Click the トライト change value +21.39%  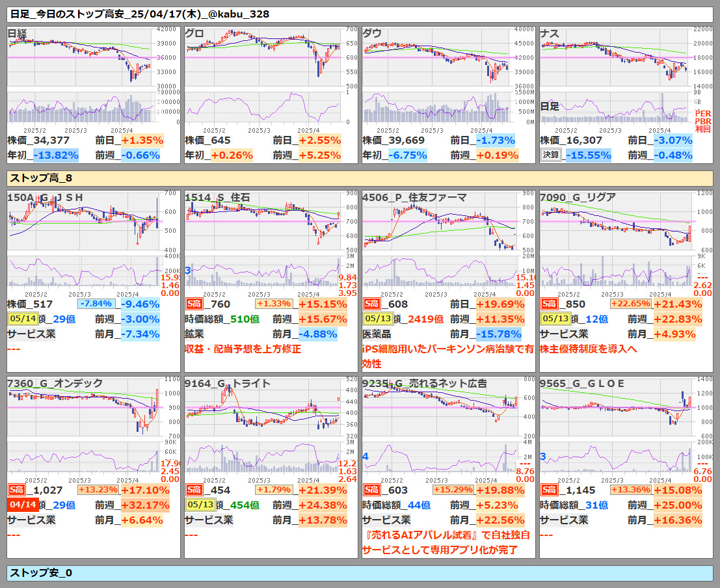pyautogui.click(x=323, y=490)
